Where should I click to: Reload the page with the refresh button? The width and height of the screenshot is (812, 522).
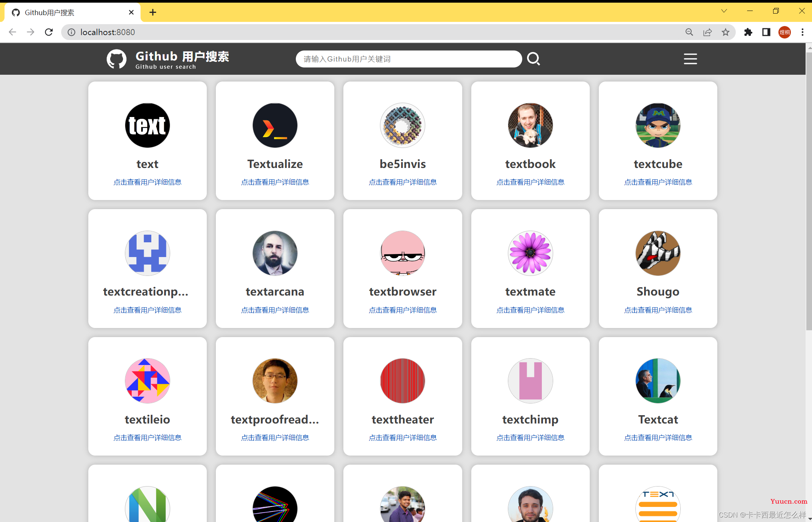[49, 32]
